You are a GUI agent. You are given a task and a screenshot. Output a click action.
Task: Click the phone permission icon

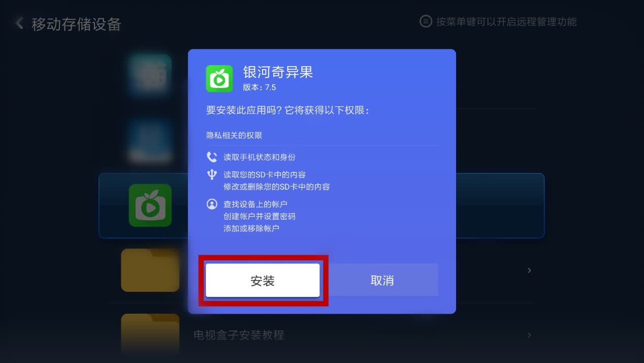point(212,157)
